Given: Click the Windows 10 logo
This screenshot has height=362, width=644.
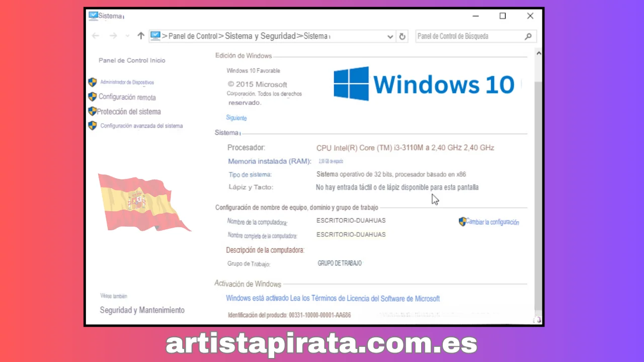Looking at the screenshot, I should pos(424,84).
